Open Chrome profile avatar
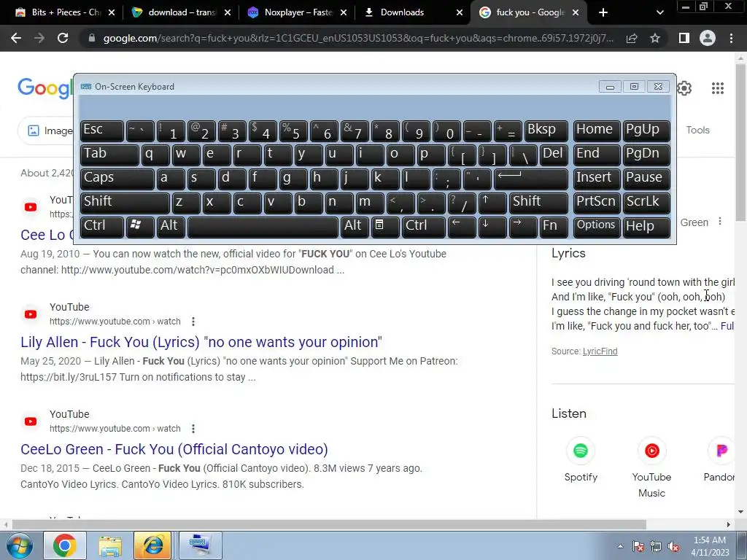This screenshot has height=560, width=747. [x=708, y=38]
